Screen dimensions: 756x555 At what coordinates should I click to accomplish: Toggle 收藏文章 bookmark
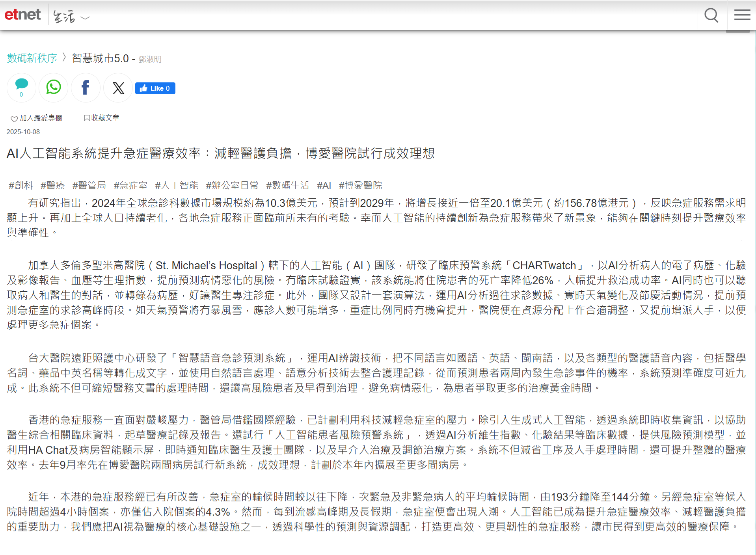tap(101, 118)
